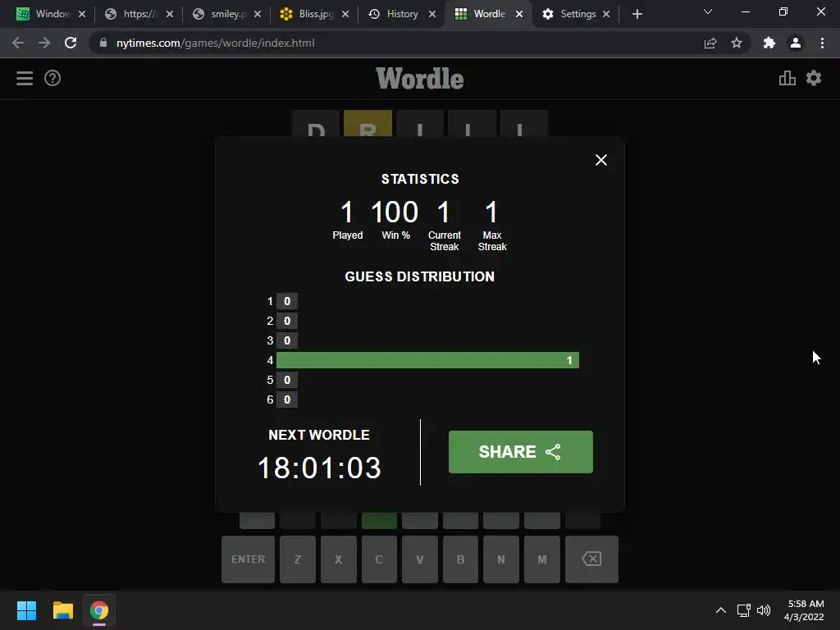Viewport: 840px width, 630px height.
Task: Click the guess 1 count box
Action: click(x=287, y=301)
